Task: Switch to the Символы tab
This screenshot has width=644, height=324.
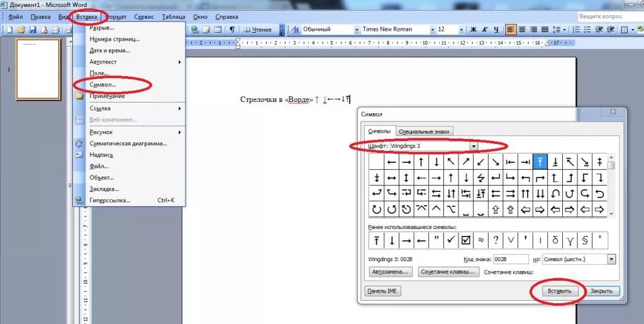Action: point(379,131)
